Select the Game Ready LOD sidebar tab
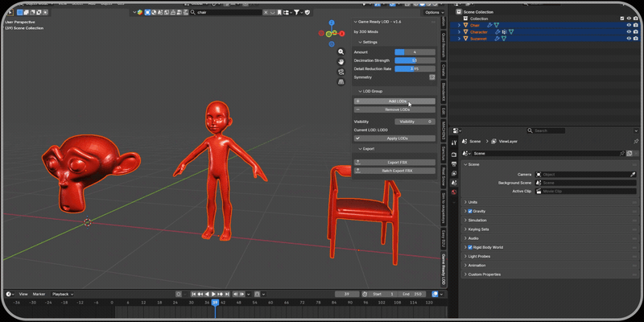 [x=444, y=270]
